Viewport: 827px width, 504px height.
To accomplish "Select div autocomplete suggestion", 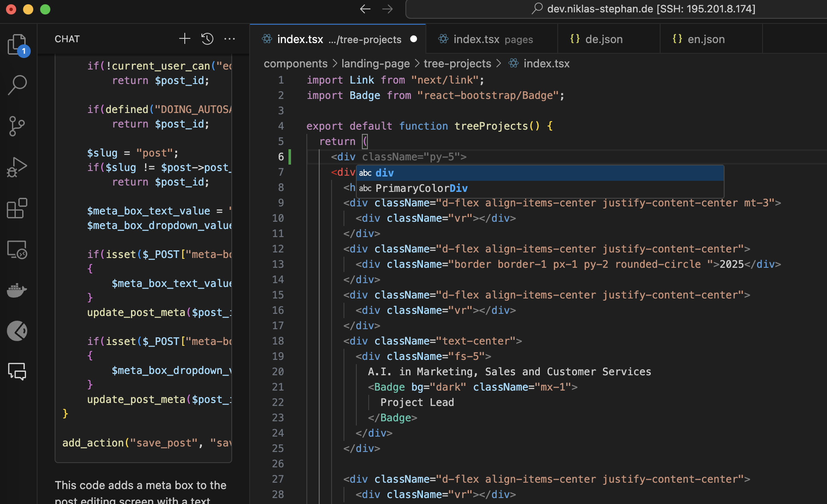I will [540, 173].
